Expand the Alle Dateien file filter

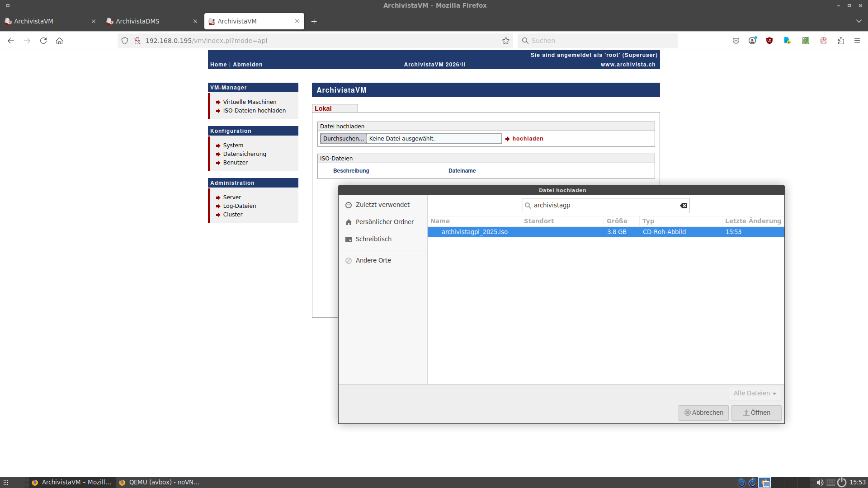[x=755, y=394]
